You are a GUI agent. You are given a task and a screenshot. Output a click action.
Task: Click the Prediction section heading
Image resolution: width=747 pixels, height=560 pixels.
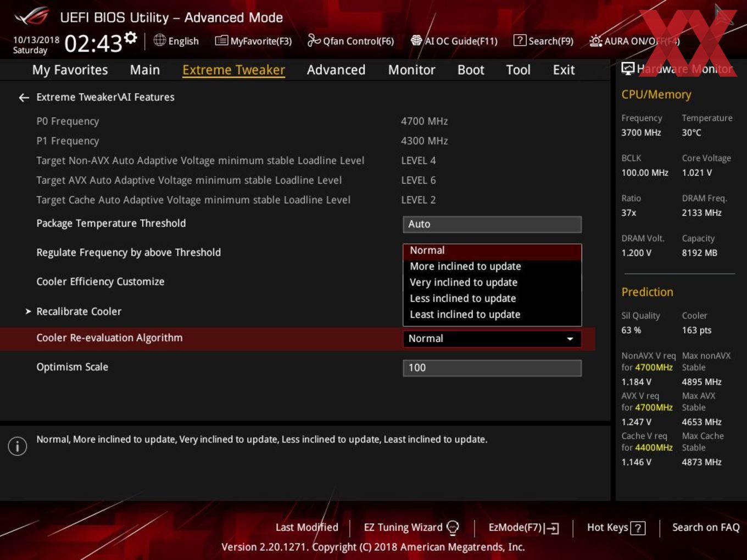[x=647, y=292]
